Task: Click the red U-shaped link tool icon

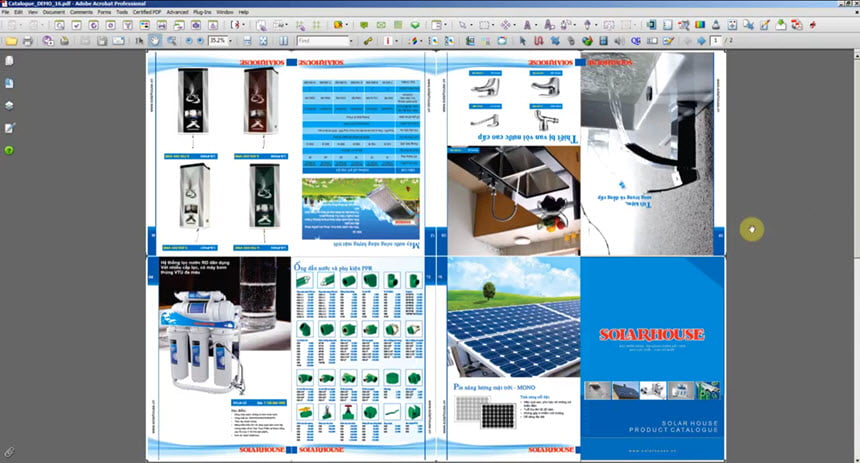Action: coord(539,41)
